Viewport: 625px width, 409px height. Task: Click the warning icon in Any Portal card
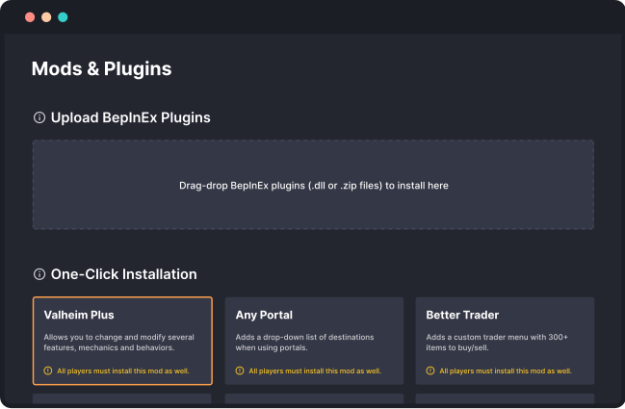tap(240, 371)
